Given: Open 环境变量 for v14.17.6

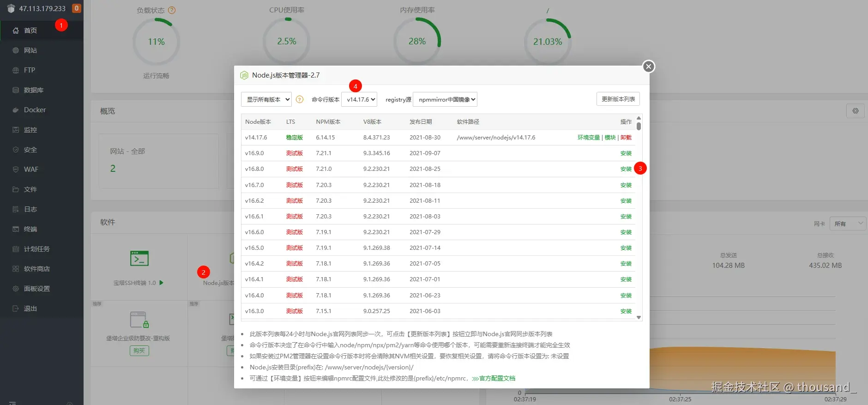Looking at the screenshot, I should point(589,138).
